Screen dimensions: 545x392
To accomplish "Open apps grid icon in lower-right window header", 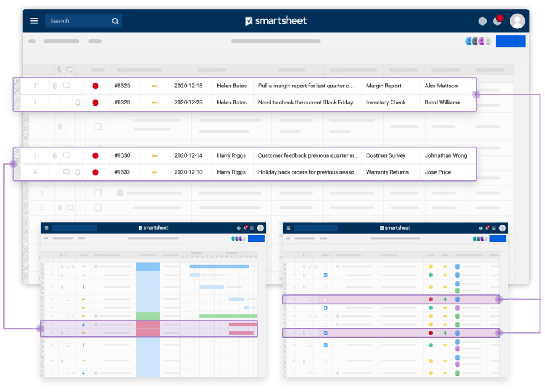I will pos(494,228).
